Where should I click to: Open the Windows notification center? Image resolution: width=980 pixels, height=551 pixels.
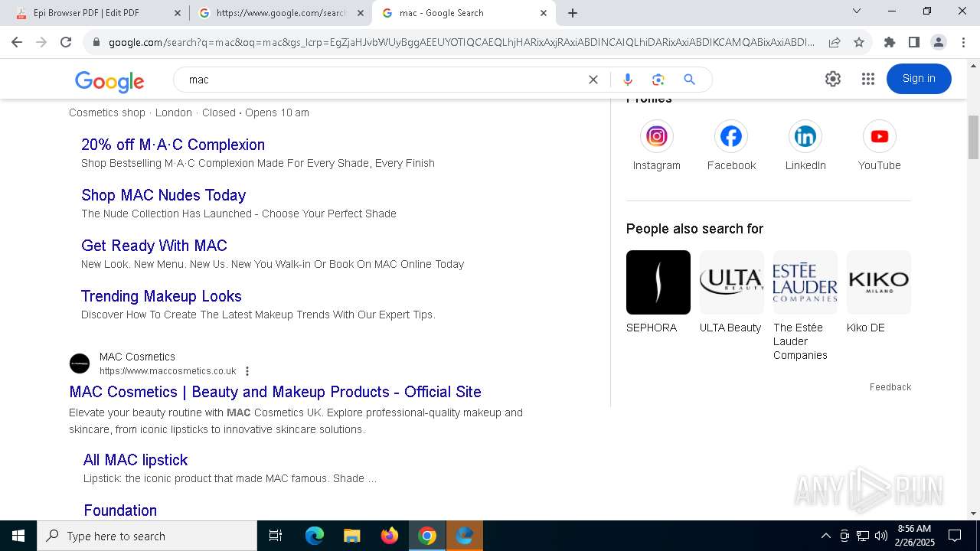(955, 536)
